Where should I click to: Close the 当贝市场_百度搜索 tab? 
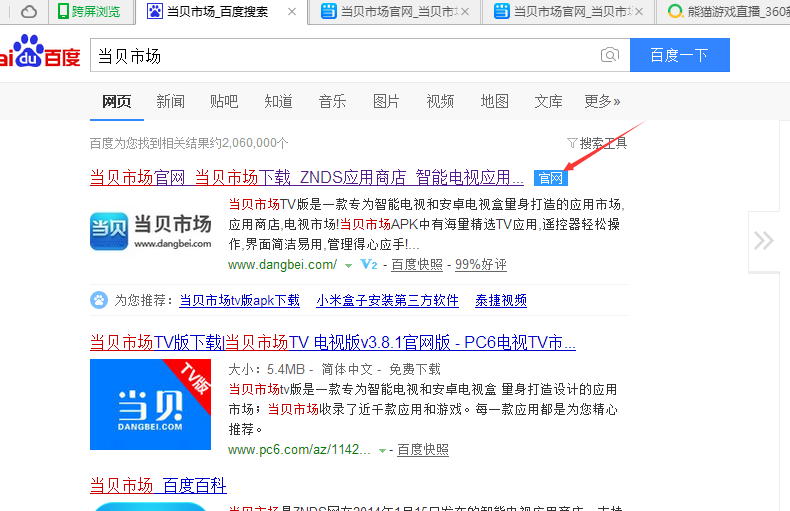click(x=292, y=12)
